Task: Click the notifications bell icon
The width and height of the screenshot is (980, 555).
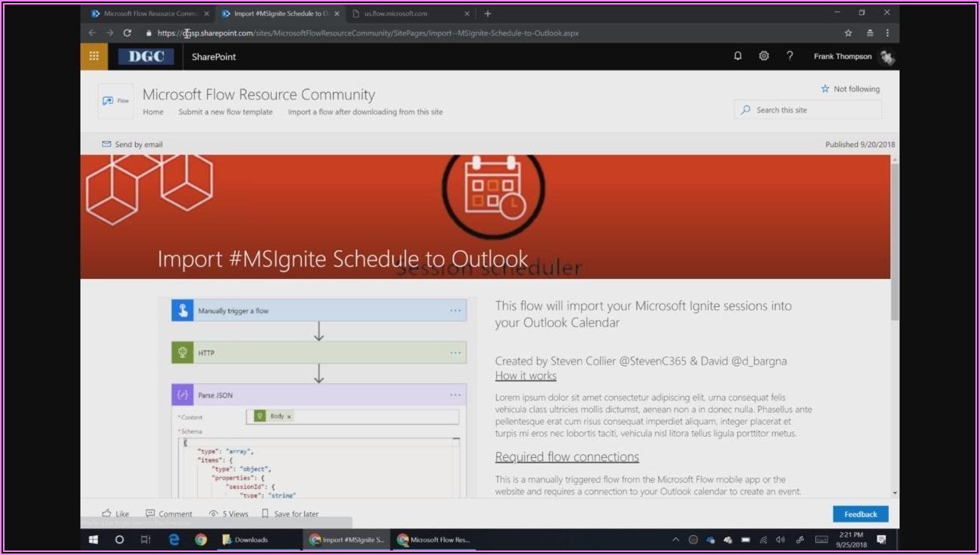Action: pyautogui.click(x=737, y=56)
